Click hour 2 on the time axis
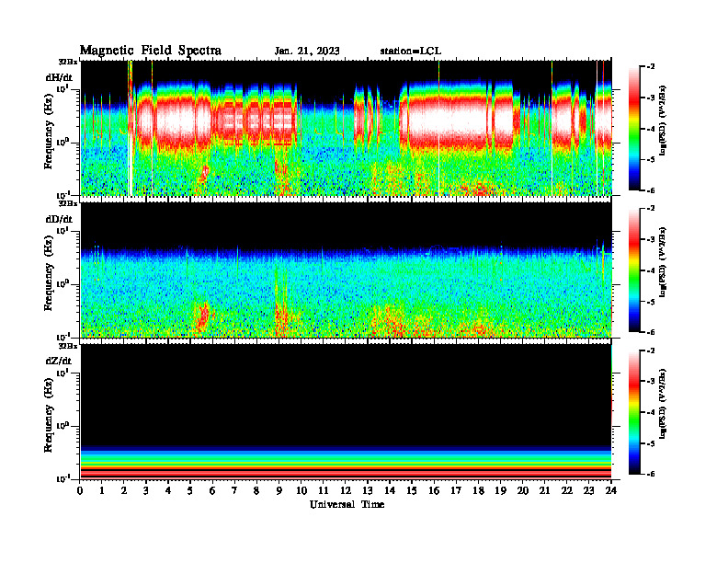 coord(124,490)
